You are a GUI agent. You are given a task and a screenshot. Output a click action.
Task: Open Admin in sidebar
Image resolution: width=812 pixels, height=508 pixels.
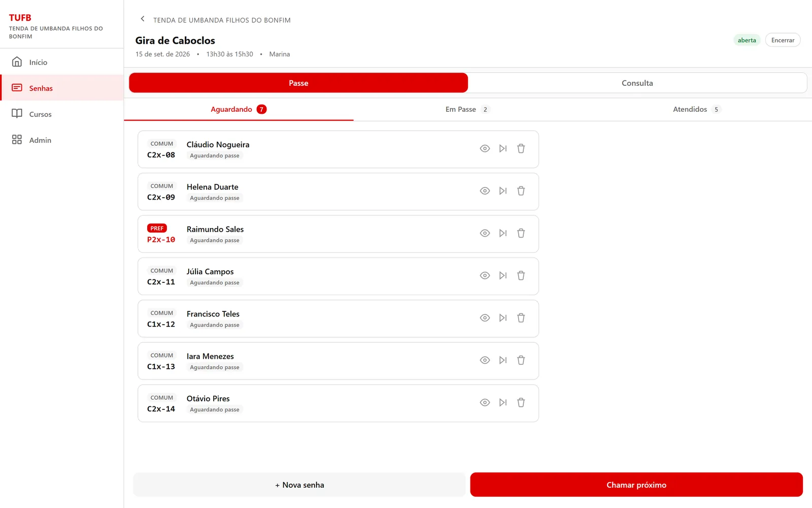click(62, 140)
